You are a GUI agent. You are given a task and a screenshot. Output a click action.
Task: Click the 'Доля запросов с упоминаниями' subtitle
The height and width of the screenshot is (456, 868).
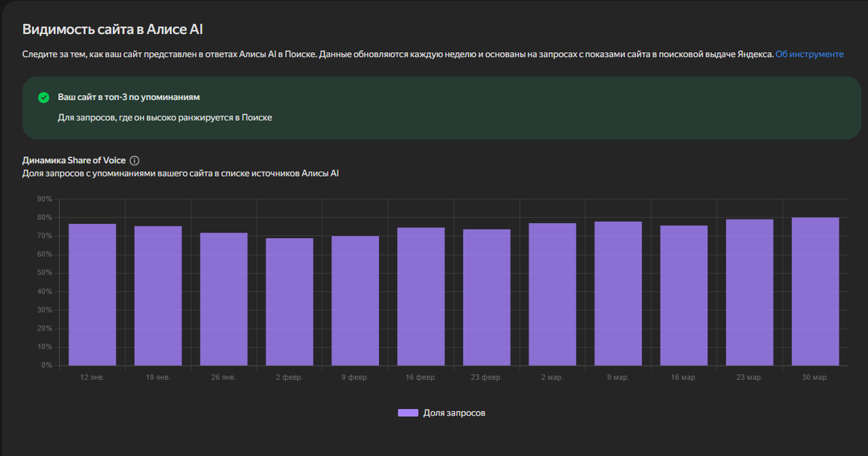(181, 174)
